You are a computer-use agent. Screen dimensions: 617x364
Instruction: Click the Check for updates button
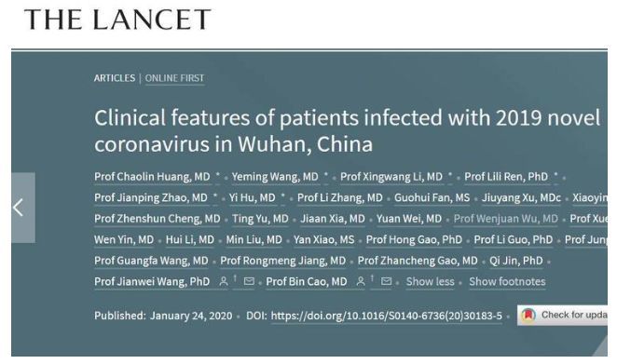point(562,316)
